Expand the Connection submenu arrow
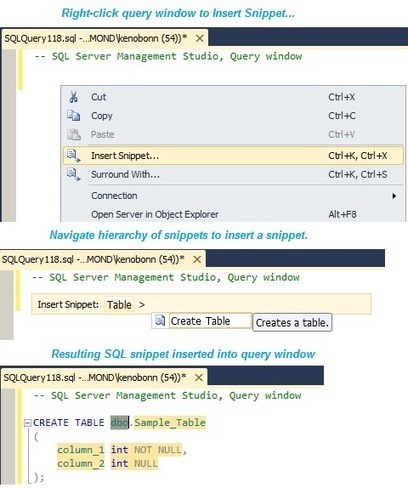The height and width of the screenshot is (488, 408). [394, 196]
